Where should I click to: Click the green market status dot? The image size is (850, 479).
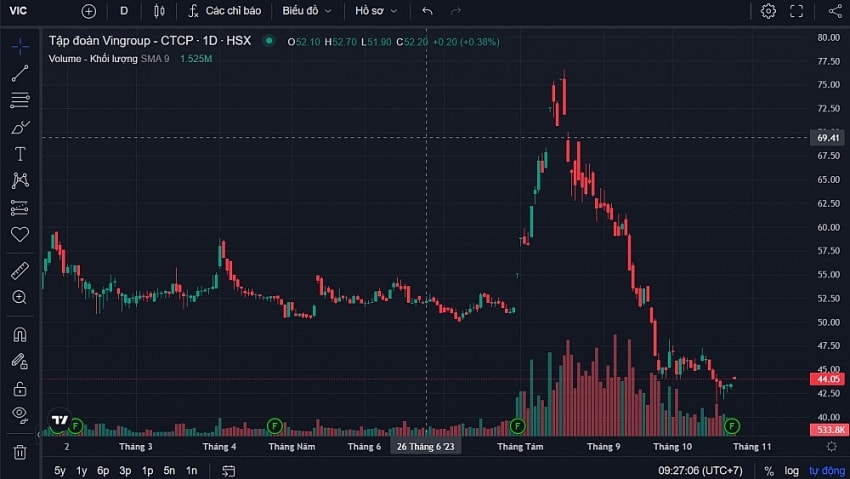(269, 41)
